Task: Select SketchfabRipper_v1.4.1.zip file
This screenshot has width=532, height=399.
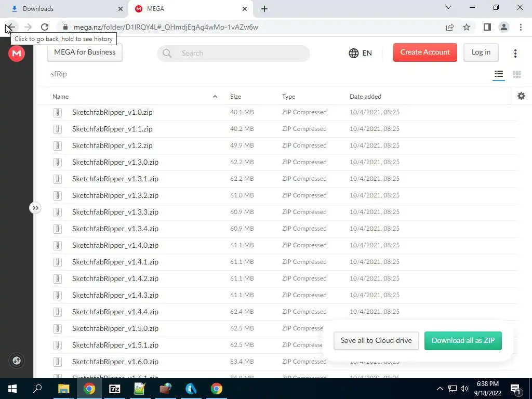Action: [283, 262]
